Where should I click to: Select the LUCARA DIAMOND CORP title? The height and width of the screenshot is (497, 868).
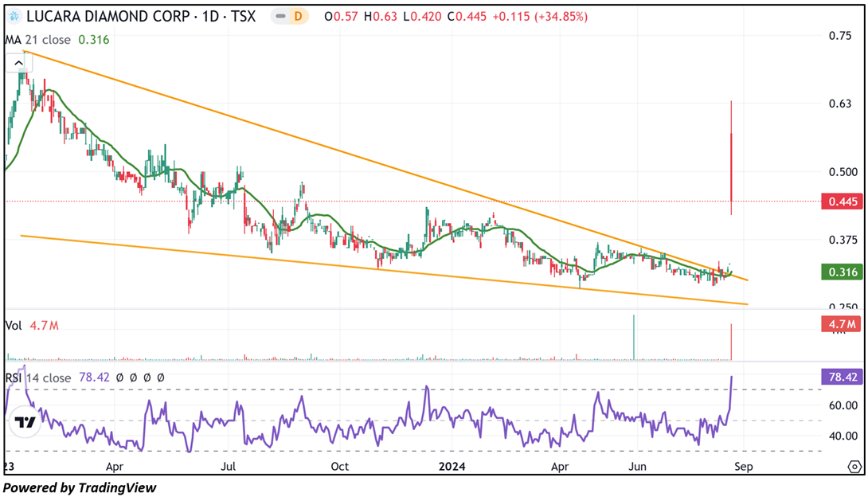point(108,17)
